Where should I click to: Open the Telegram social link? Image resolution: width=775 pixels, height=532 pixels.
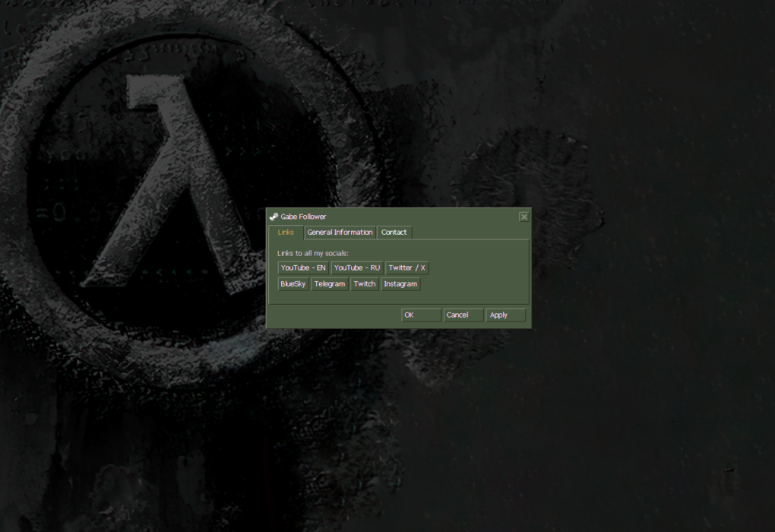[329, 284]
